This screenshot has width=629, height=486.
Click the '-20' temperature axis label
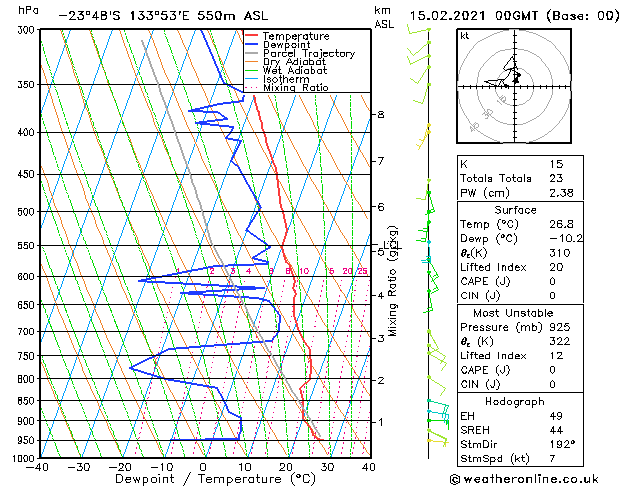pos(120,467)
